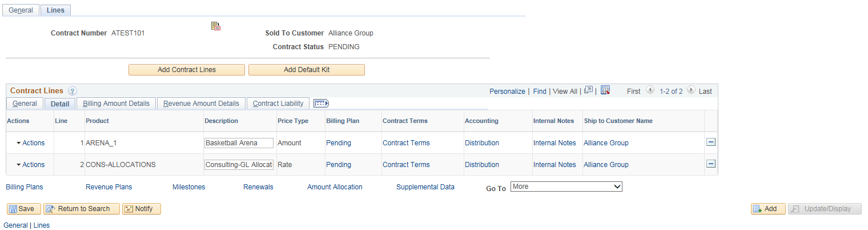Screen dimensions: 868x230
Task: Switch to Revenue Amount Details tab
Action: point(201,104)
